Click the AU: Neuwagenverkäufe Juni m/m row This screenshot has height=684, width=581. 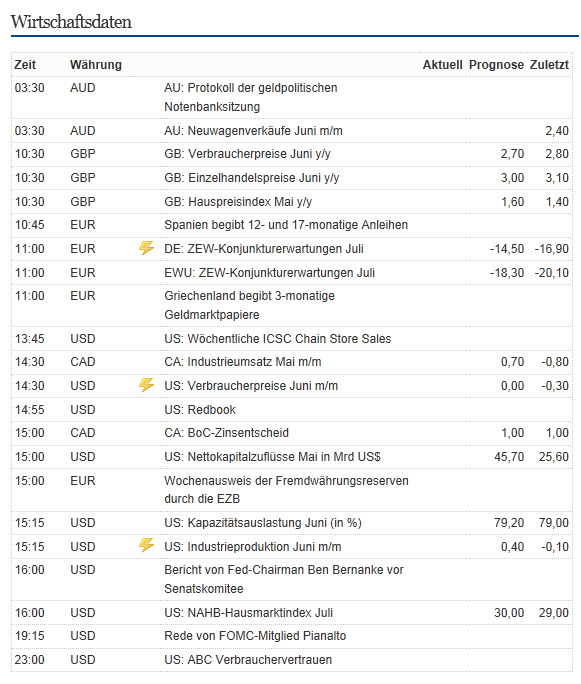(x=292, y=131)
